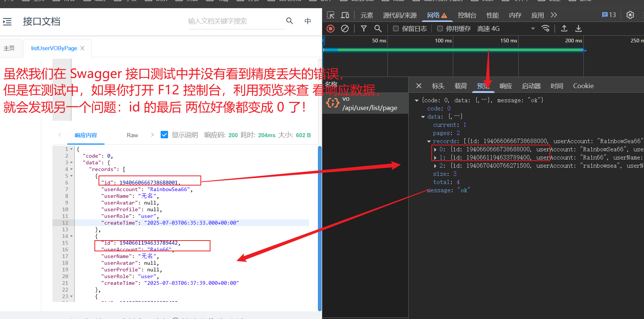
Task: Enable the 保留日志 checkbox
Action: (x=396, y=29)
